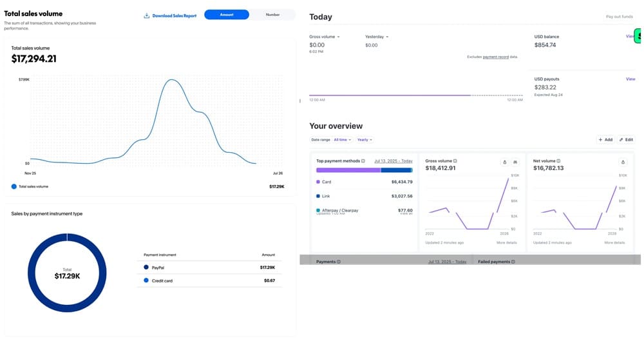Click the $283.22 USD payouts amount
Screen dimensions: 644x341
[x=545, y=87]
